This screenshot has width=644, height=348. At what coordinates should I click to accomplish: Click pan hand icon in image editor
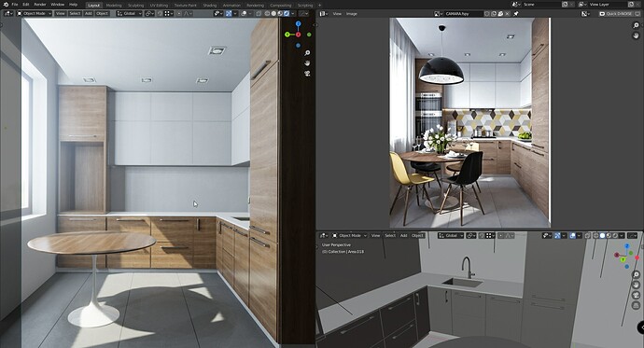(636, 35)
